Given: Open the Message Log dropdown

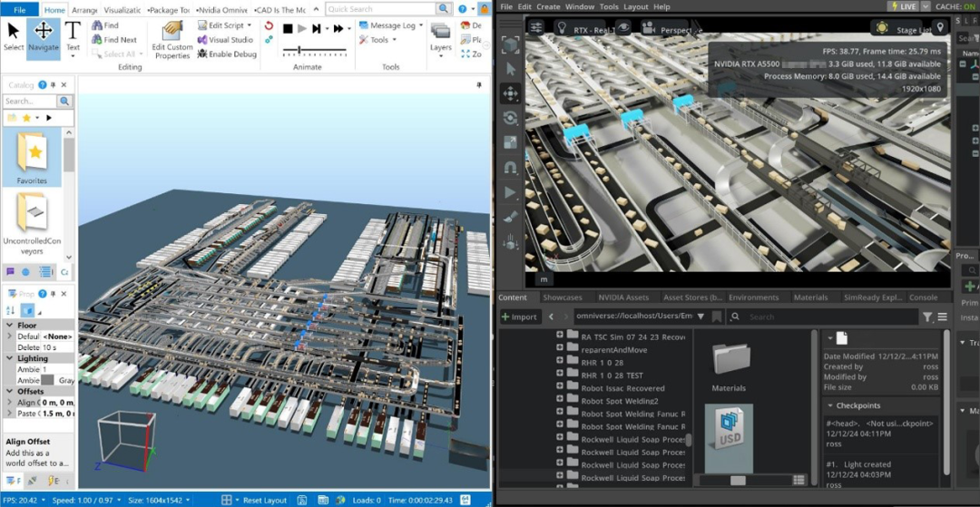Looking at the screenshot, I should 390,25.
